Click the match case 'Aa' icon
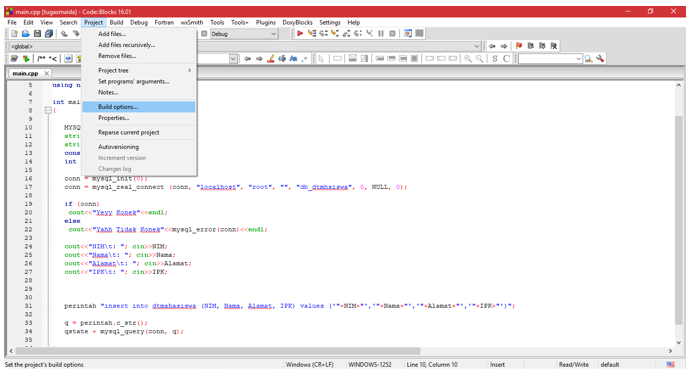 [x=293, y=58]
